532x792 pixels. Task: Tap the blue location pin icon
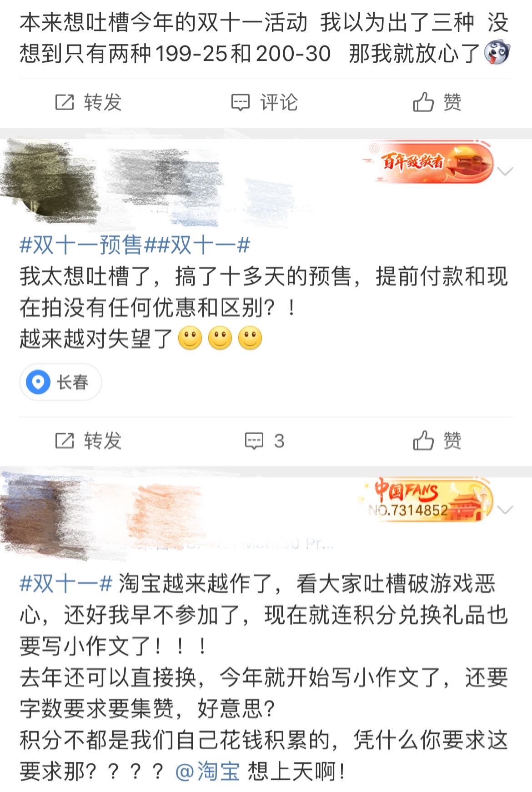pos(38,382)
